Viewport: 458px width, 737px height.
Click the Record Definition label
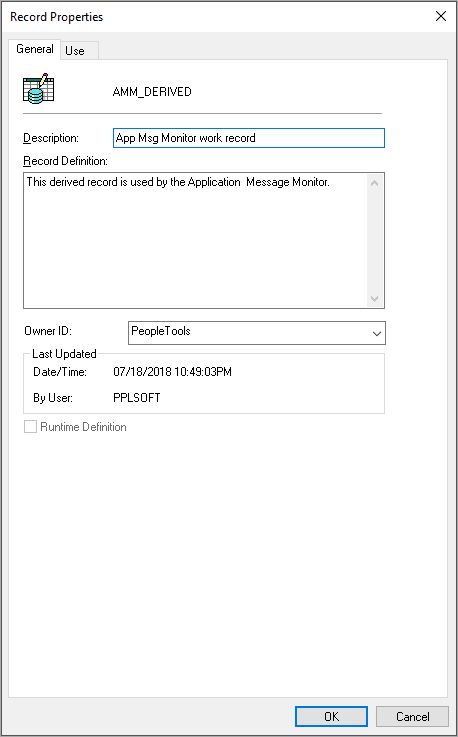pyautogui.click(x=65, y=161)
